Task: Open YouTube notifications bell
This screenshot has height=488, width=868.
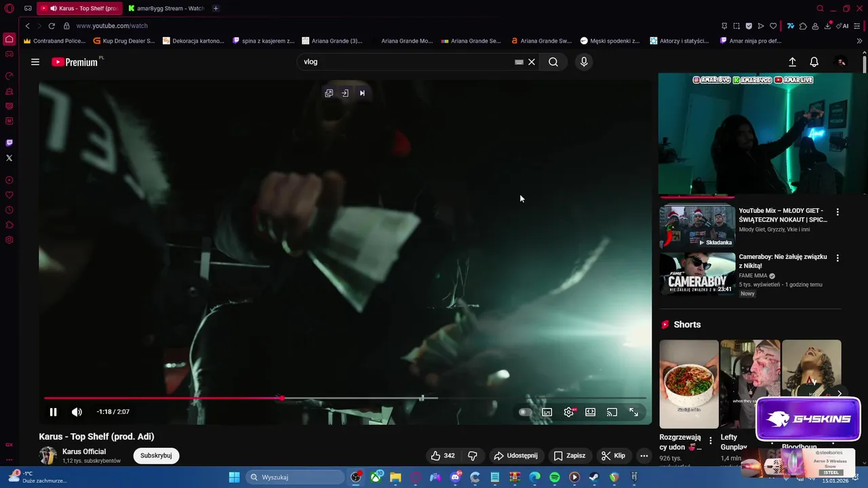Action: tap(814, 62)
